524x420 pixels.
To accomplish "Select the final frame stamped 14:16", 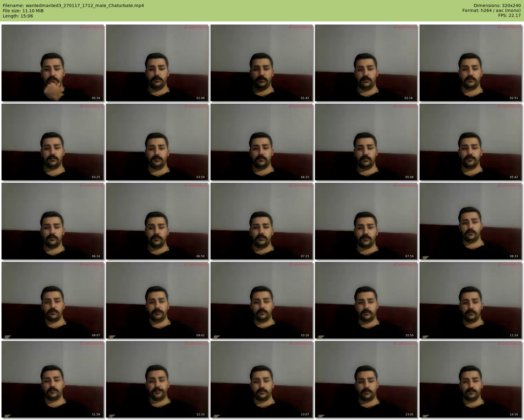I will click(471, 379).
